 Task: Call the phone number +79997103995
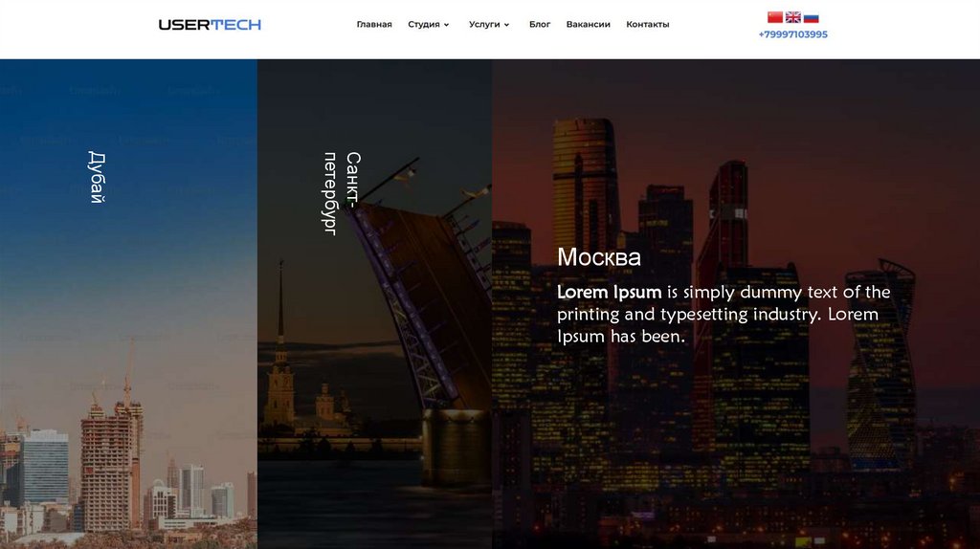(x=792, y=34)
